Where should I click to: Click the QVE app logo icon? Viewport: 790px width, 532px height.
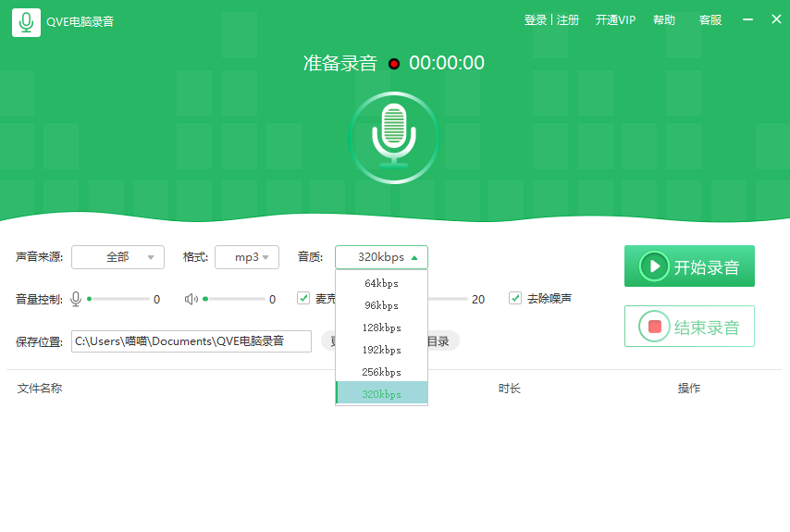[26, 21]
